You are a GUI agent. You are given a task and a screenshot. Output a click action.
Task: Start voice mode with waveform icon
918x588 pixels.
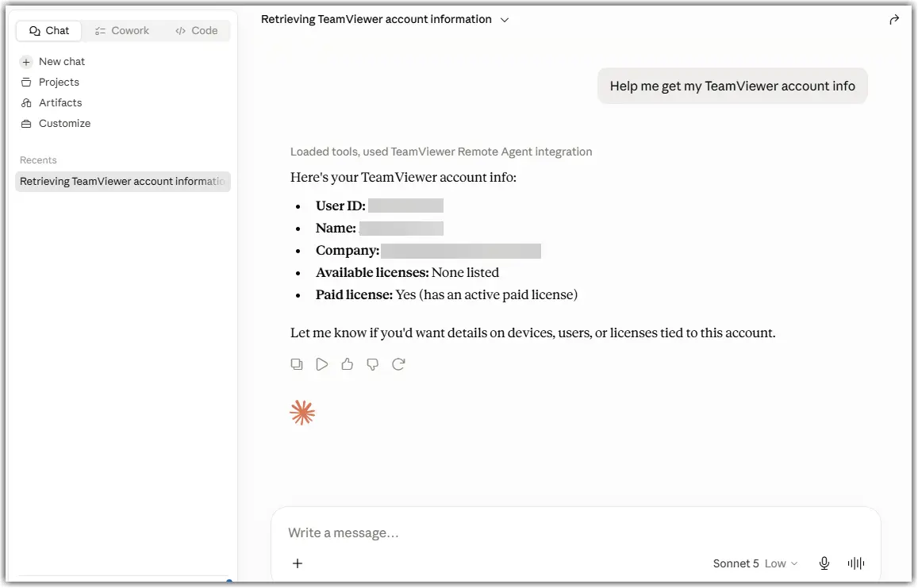pos(856,563)
